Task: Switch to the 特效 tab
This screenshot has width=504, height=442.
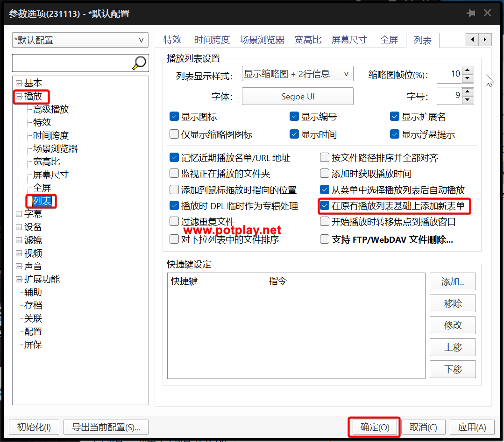Action: coord(172,40)
